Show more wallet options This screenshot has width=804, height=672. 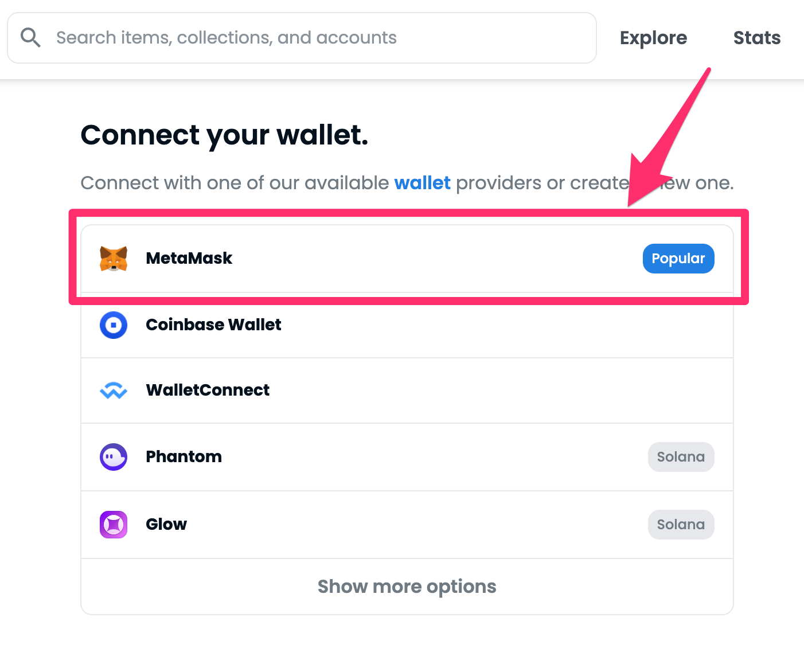coord(407,586)
